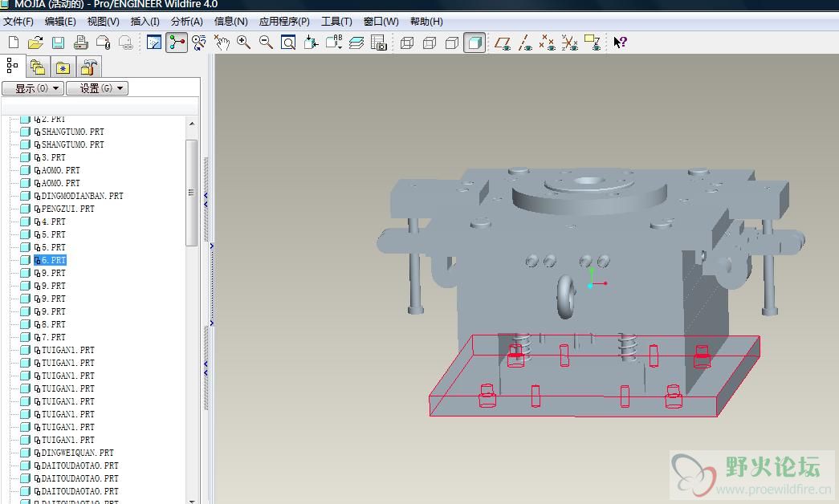This screenshot has height=504, width=839.
Task: Open the 编辑(E) menu
Action: [60, 22]
